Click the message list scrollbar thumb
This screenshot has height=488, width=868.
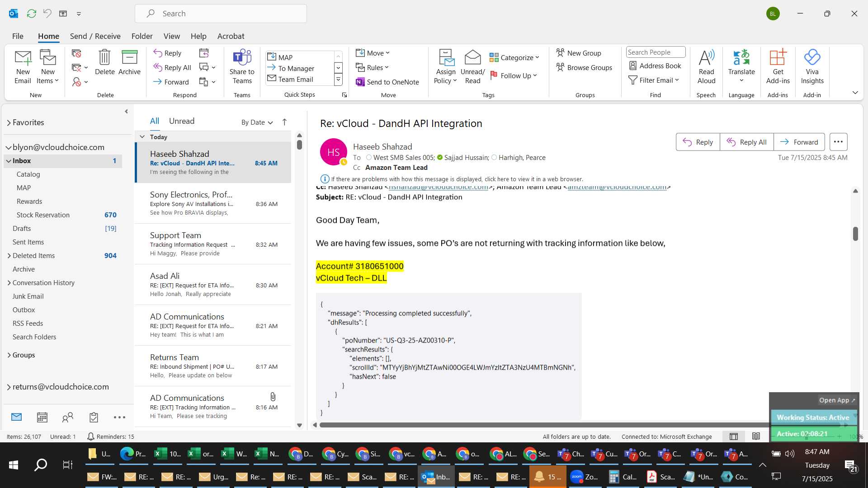pyautogui.click(x=299, y=145)
